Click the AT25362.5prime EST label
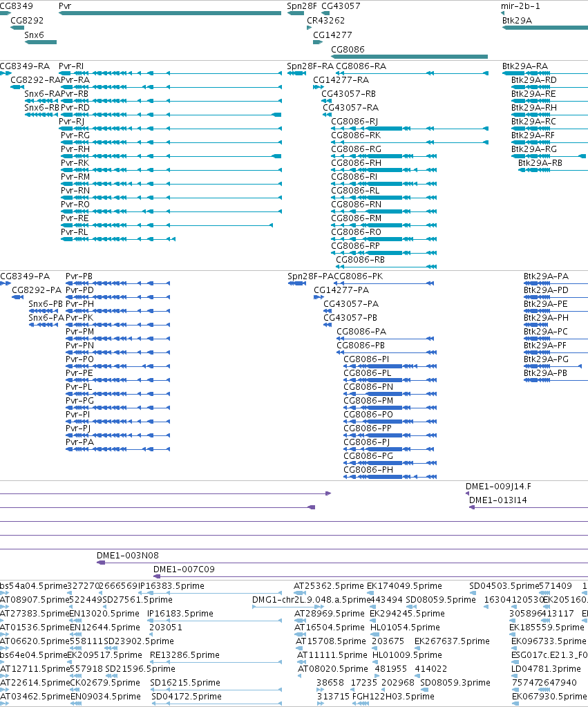The width and height of the screenshot is (588, 707). [x=329, y=586]
